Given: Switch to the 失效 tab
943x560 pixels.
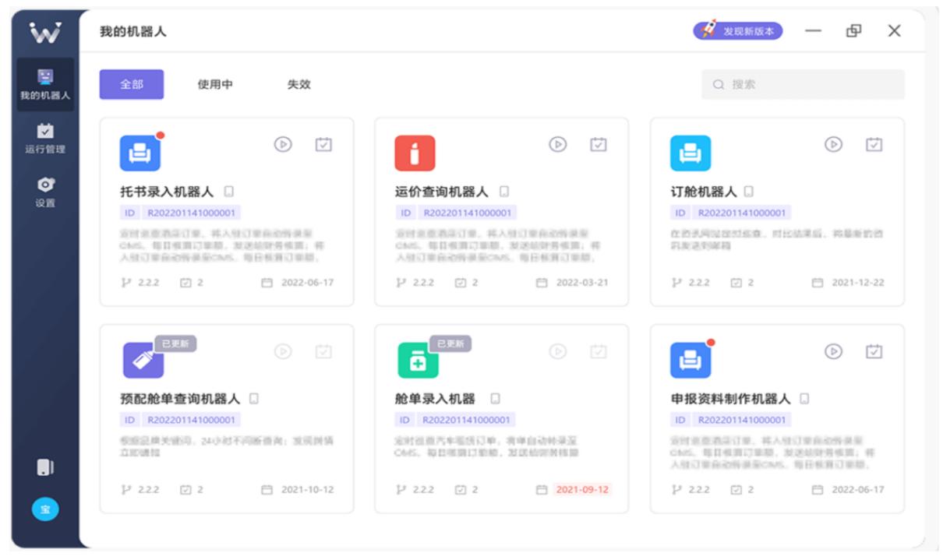Looking at the screenshot, I should tap(299, 84).
